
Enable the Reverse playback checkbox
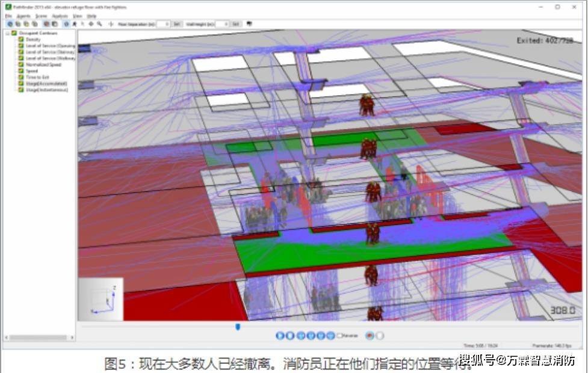pyautogui.click(x=339, y=336)
